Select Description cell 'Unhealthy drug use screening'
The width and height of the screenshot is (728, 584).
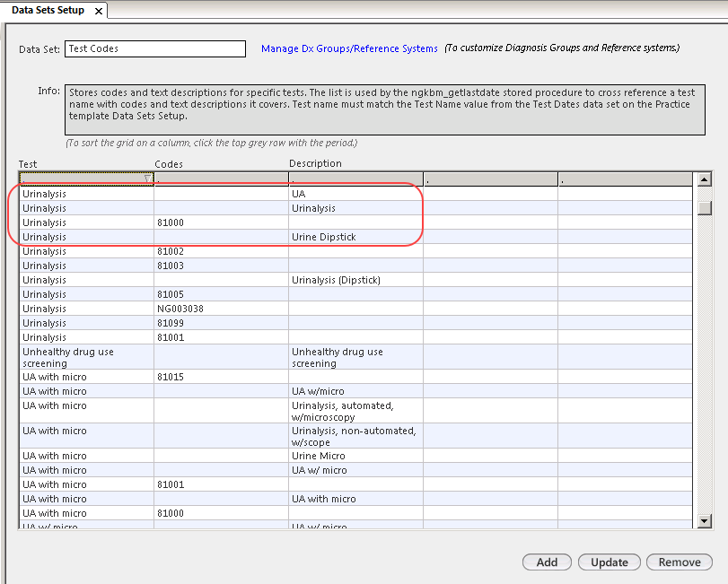[355, 357]
